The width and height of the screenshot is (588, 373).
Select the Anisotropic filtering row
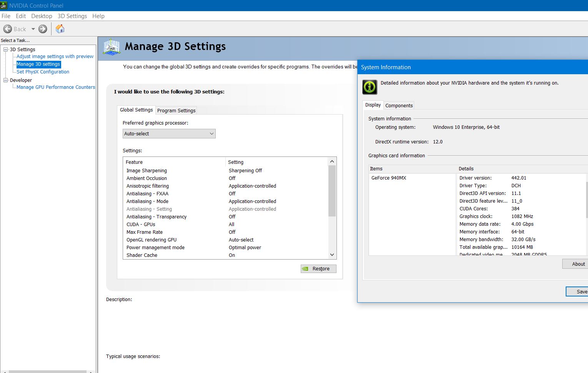coord(226,186)
